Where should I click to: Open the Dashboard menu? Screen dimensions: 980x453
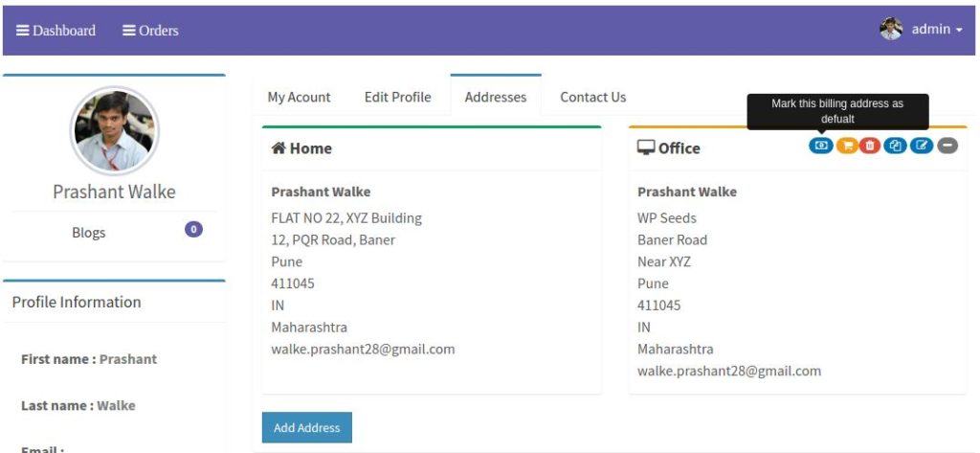click(56, 30)
